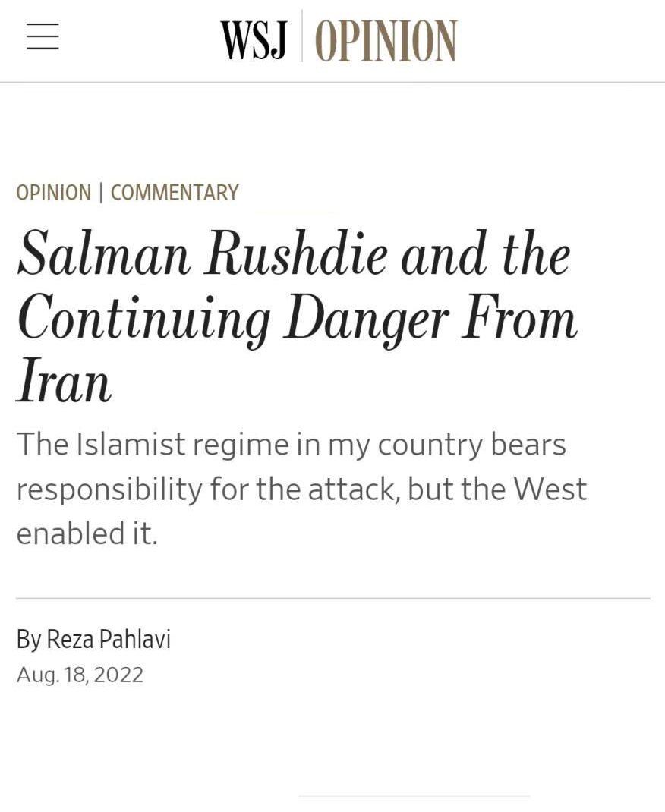Open the OPINION section breadcrumb
The height and width of the screenshot is (812, 665).
pyautogui.click(x=53, y=193)
